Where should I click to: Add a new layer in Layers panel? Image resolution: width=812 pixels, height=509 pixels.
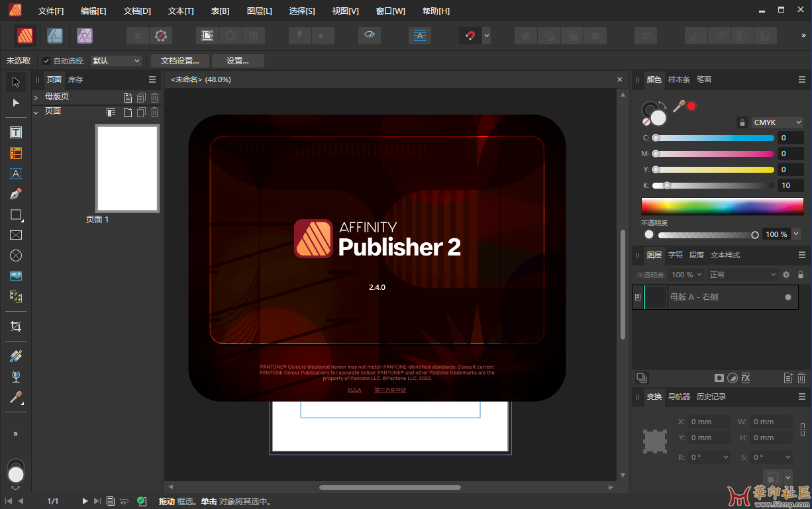point(788,378)
